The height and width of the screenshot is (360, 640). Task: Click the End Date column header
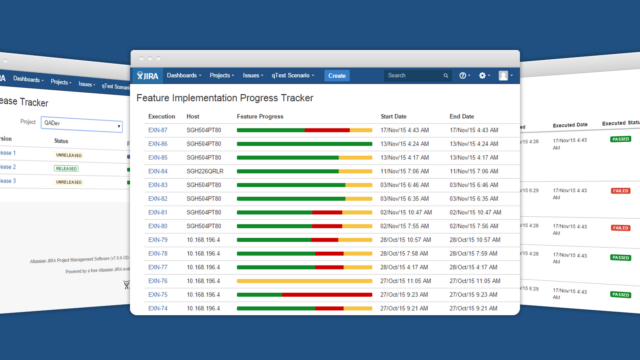pyautogui.click(x=462, y=116)
